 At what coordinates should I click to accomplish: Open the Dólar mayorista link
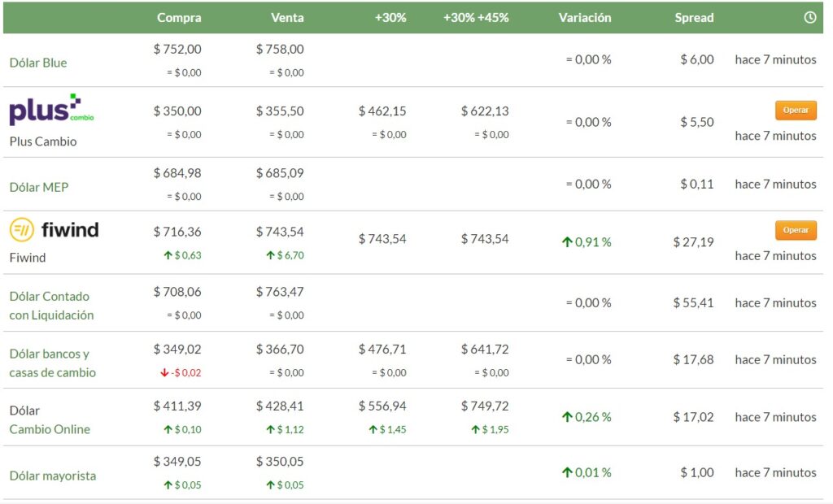coord(52,476)
